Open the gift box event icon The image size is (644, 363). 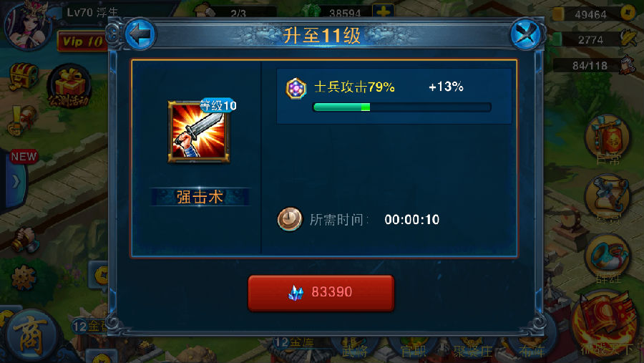69,87
